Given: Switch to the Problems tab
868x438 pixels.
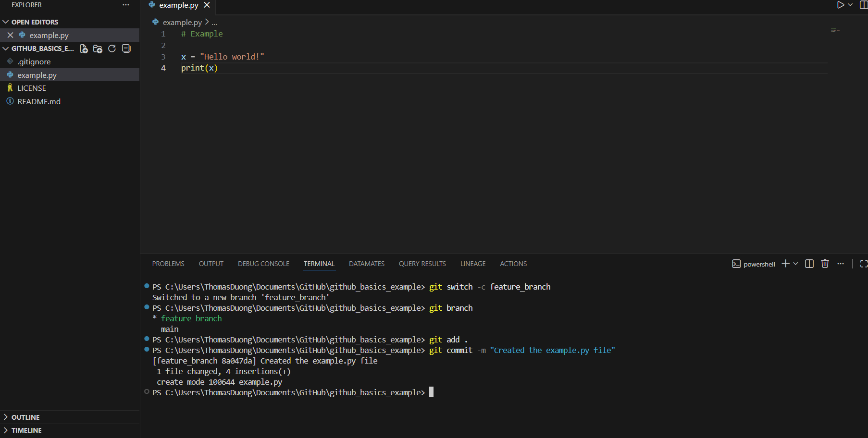Looking at the screenshot, I should 168,264.
